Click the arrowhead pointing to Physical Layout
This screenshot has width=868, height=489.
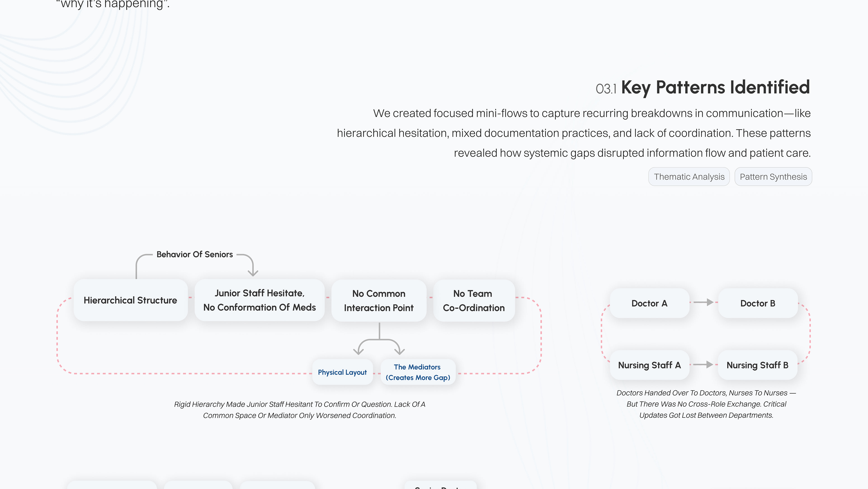(x=358, y=351)
